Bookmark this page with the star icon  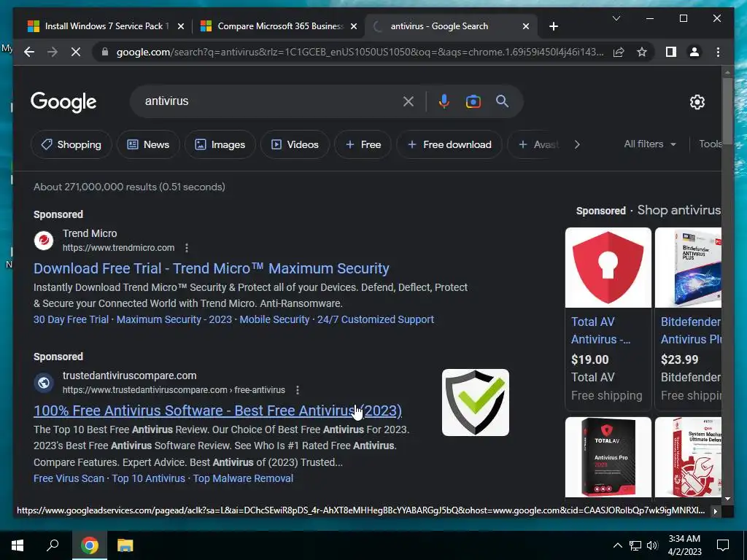click(642, 52)
